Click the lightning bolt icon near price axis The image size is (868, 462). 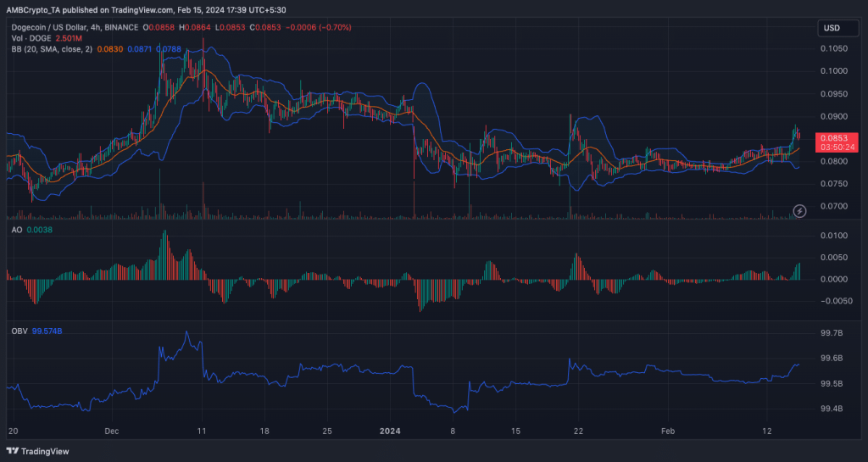(799, 211)
